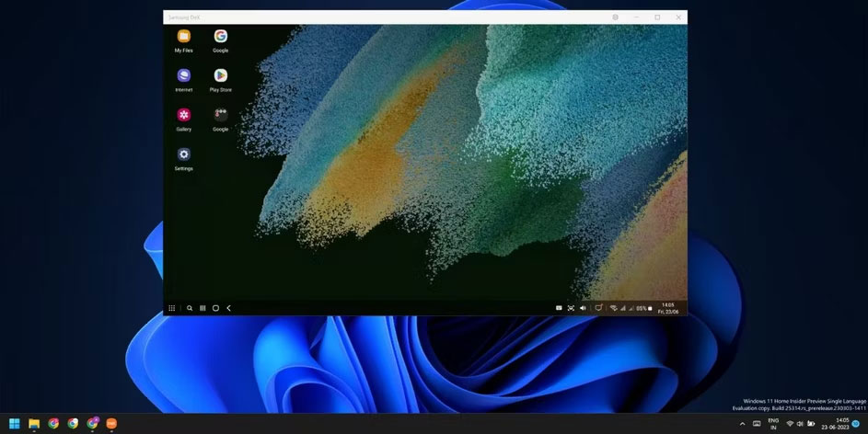Go back using the DeX back arrow
The width and height of the screenshot is (868, 434).
click(x=228, y=308)
